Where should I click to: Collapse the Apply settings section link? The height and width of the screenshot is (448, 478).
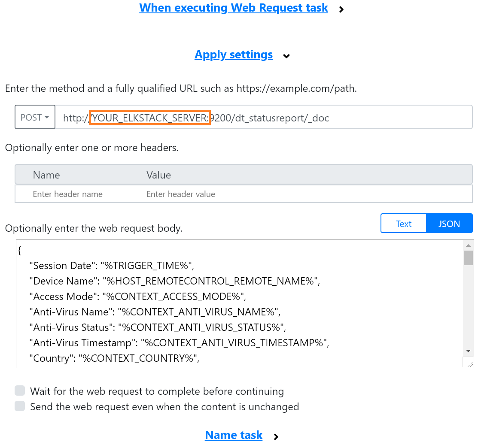(234, 54)
